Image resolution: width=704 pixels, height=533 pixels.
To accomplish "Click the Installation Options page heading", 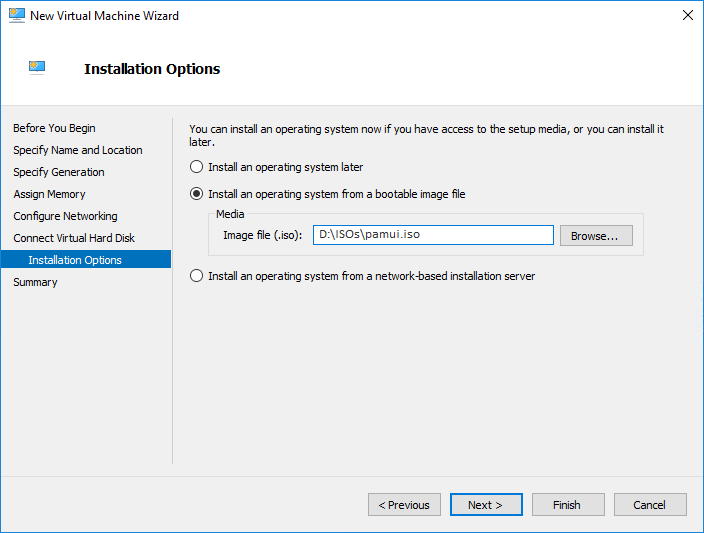I will coord(152,69).
